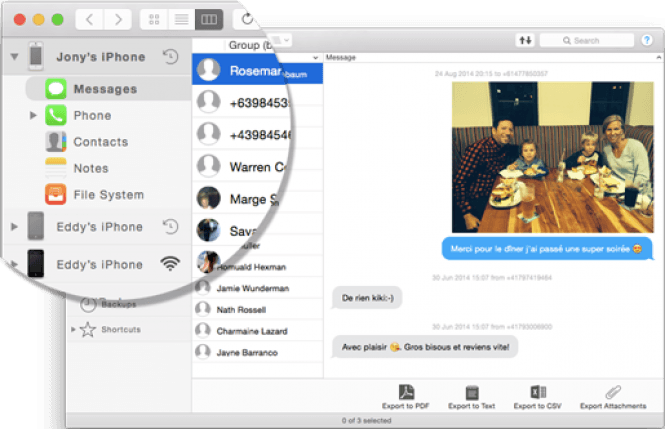Click Marge's avatar photo

coord(208,198)
